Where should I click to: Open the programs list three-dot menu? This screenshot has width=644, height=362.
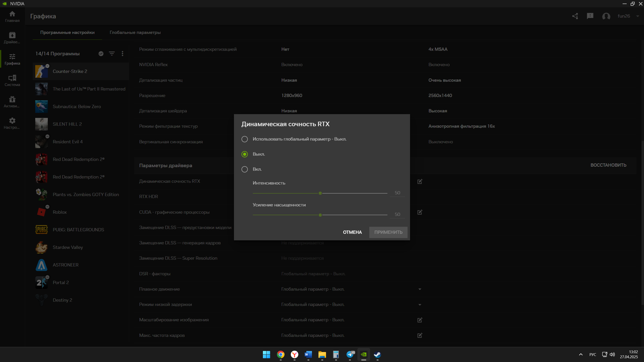pyautogui.click(x=123, y=54)
